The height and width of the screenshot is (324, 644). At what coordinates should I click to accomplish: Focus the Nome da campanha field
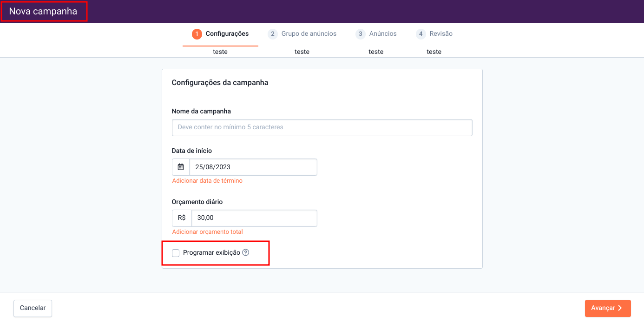tap(322, 127)
